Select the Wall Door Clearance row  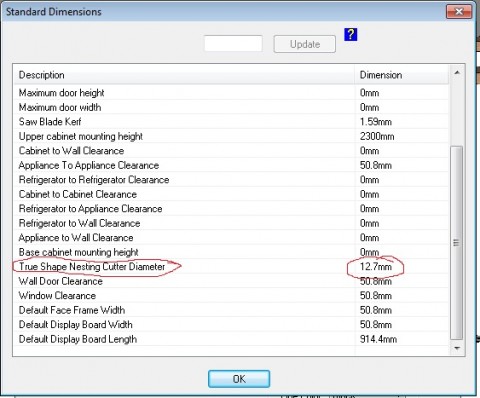[232, 281]
